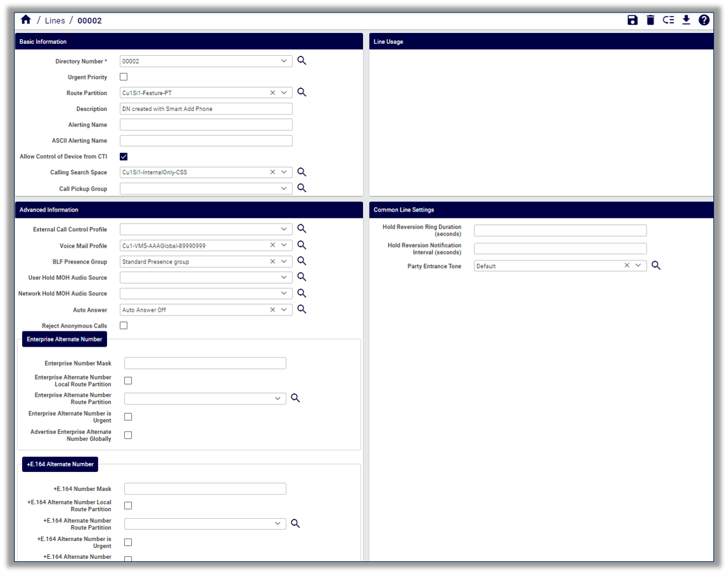Enable Urgent Priority
This screenshot has height=574, width=728.
tap(124, 76)
